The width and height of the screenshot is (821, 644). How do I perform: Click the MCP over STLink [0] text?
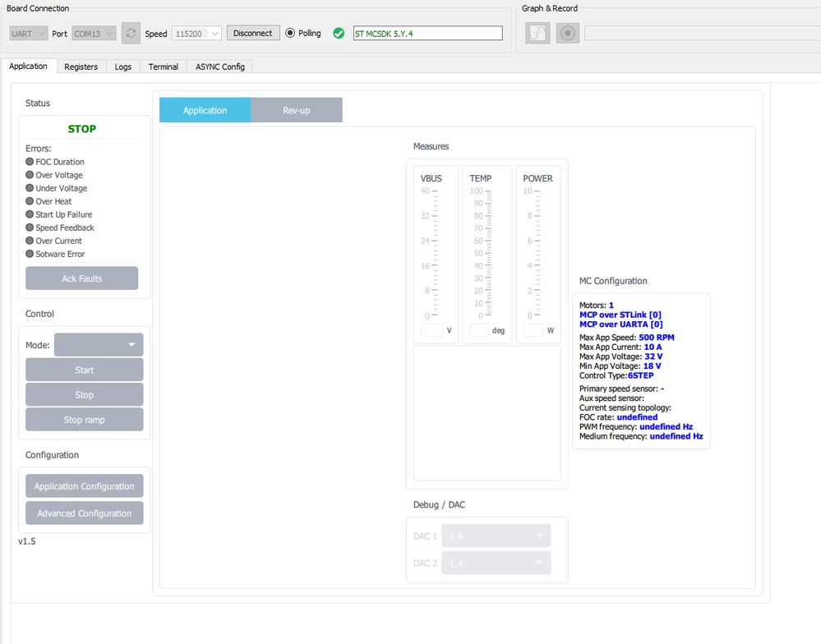[620, 315]
